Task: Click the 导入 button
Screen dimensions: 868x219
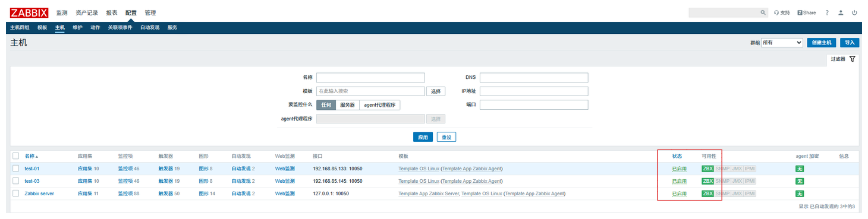Action: (850, 43)
